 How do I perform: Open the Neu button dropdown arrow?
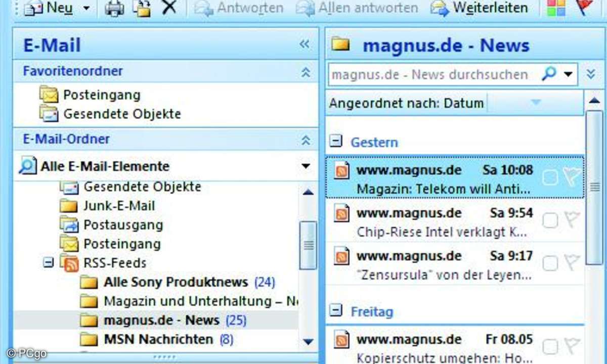[x=86, y=8]
